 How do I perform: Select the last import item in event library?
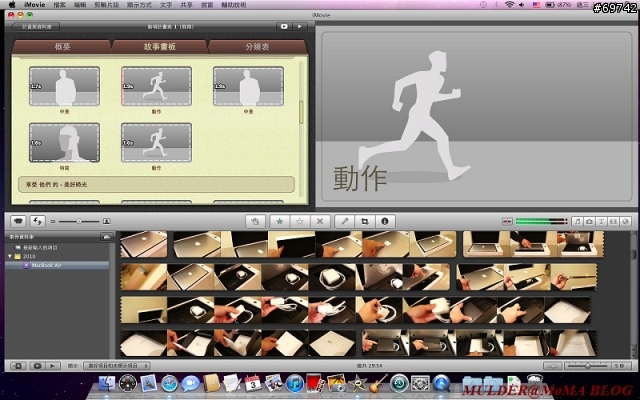(x=40, y=247)
